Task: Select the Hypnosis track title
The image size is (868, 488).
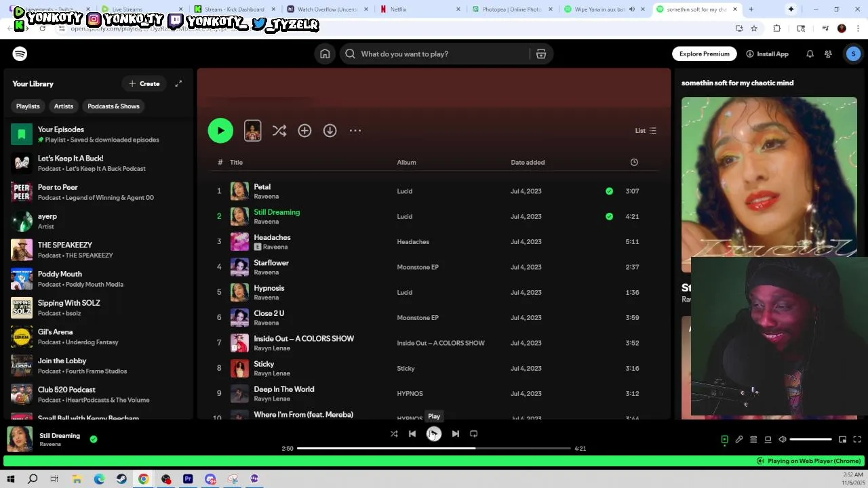Action: tap(269, 288)
